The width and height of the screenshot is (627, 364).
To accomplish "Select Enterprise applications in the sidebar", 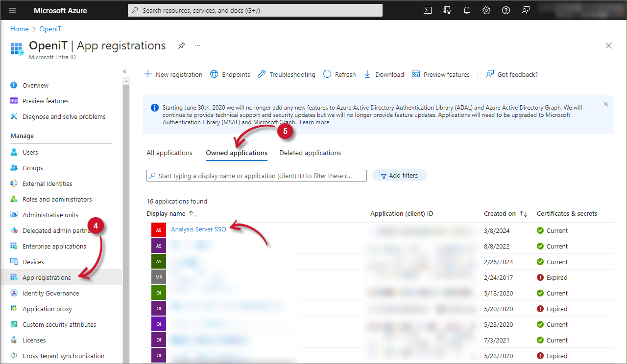I will click(x=54, y=246).
